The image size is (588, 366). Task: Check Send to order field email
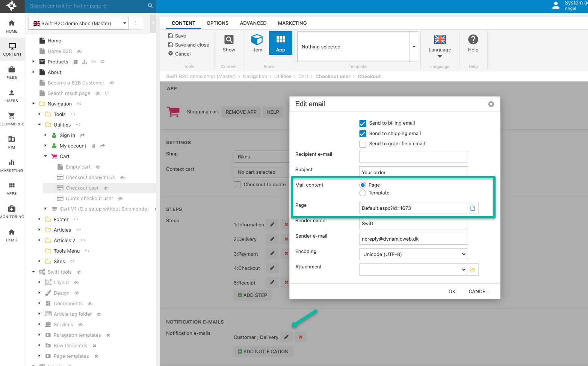coord(363,144)
